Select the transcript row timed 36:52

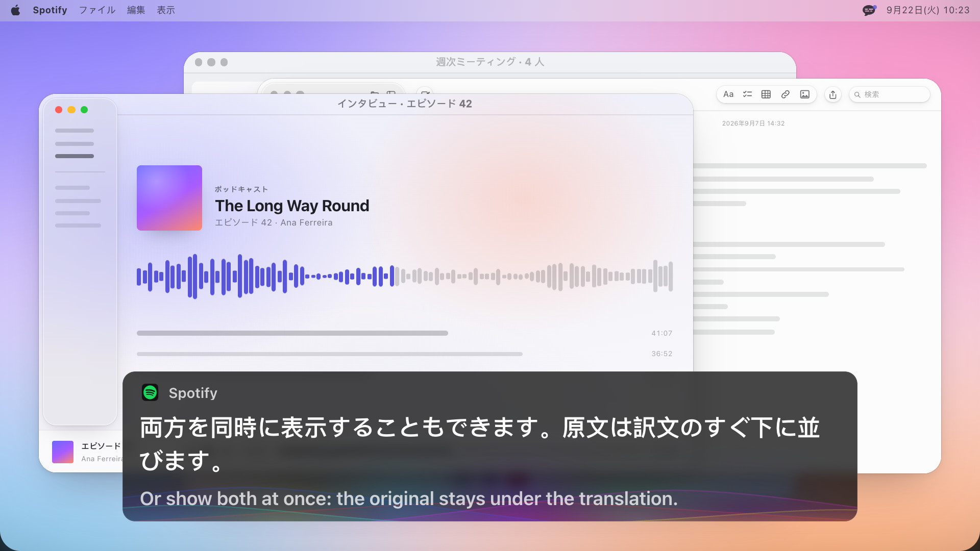[405, 354]
